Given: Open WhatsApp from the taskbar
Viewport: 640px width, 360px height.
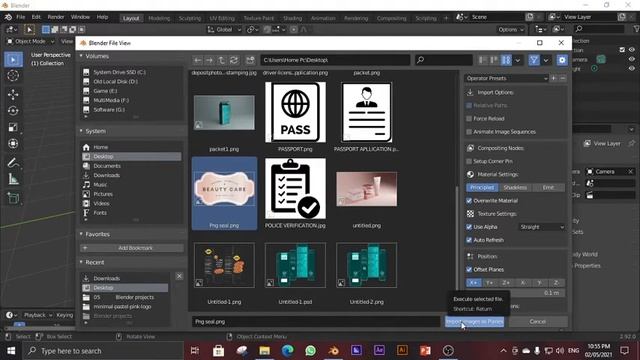Looking at the screenshot, I should [x=311, y=350].
